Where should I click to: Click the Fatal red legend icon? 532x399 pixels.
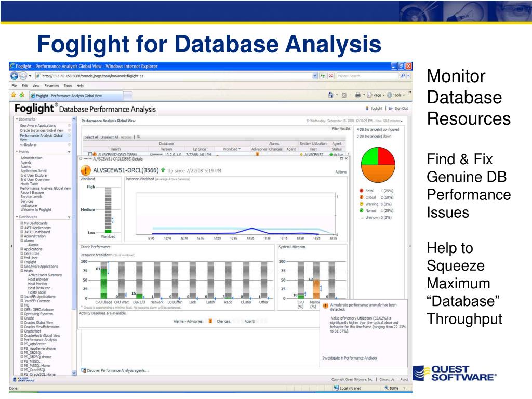[362, 191]
